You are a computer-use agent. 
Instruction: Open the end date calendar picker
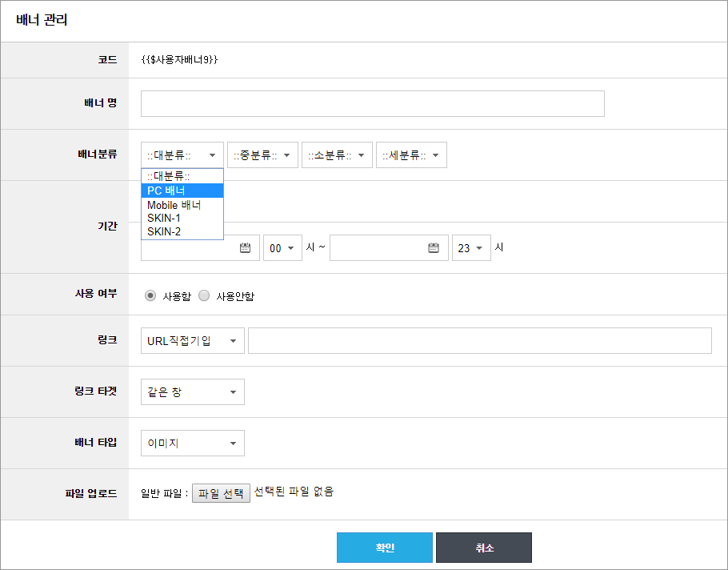point(433,247)
